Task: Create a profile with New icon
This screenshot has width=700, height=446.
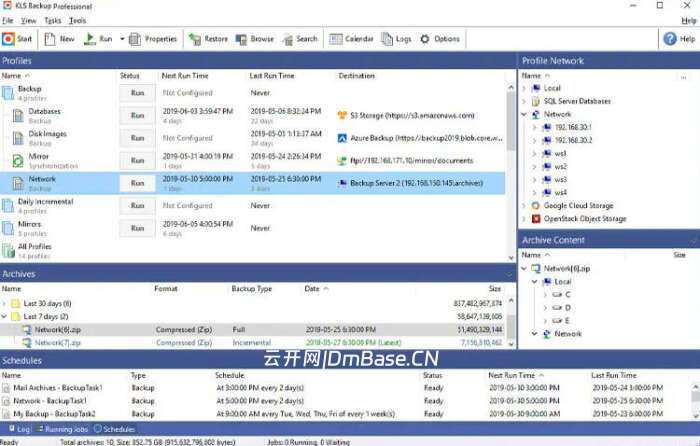Action: pos(50,39)
